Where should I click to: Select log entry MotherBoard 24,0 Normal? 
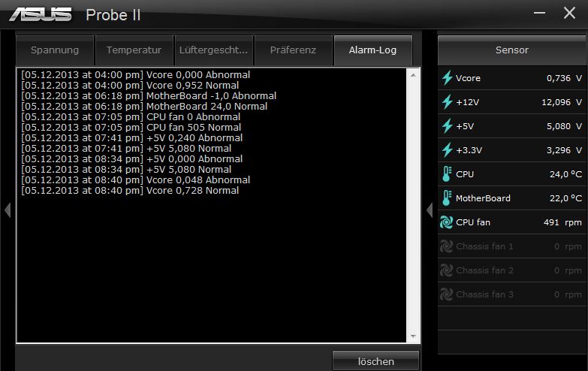click(x=144, y=106)
